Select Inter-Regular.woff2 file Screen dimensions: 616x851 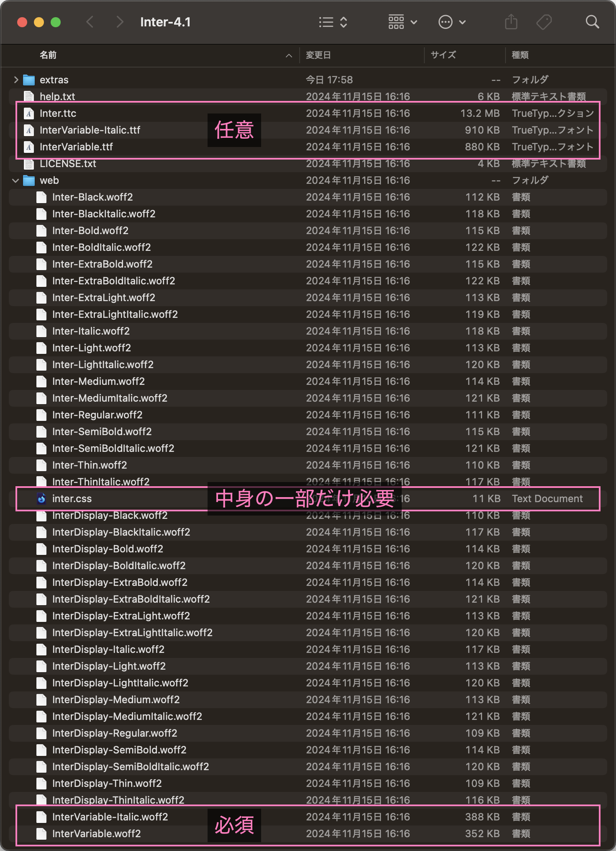point(308,415)
